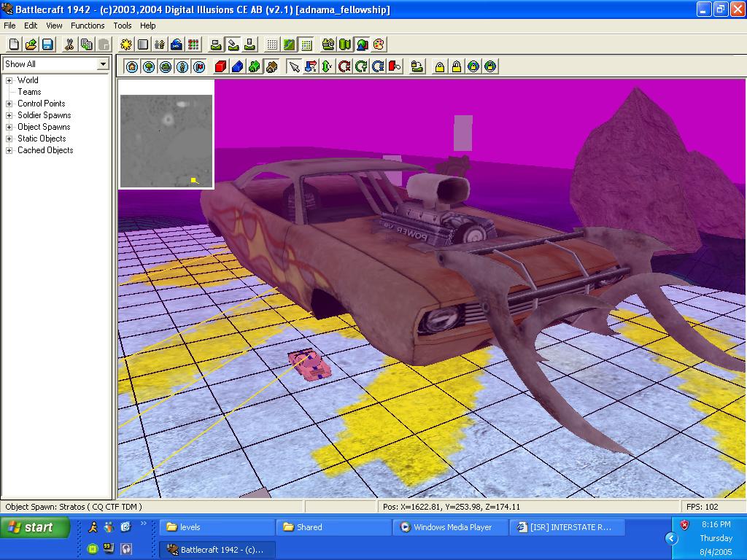
Task: Toggle the tank filter round button
Action: [166, 66]
